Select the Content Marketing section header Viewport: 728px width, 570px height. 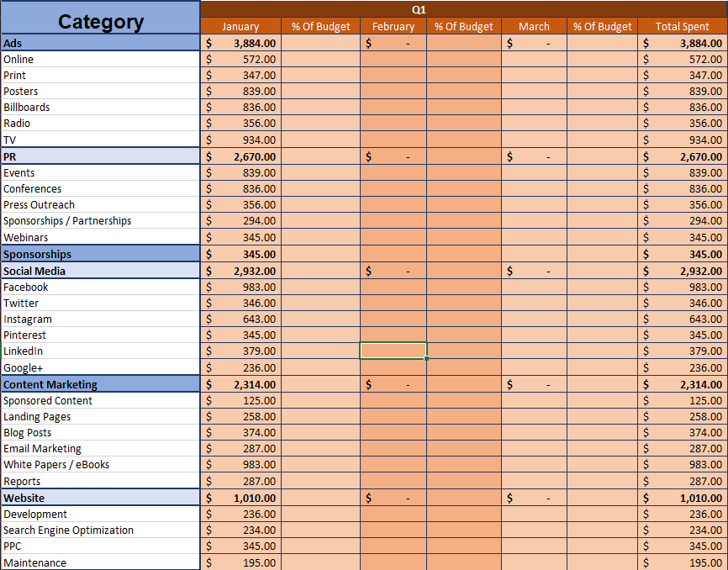tap(100, 384)
